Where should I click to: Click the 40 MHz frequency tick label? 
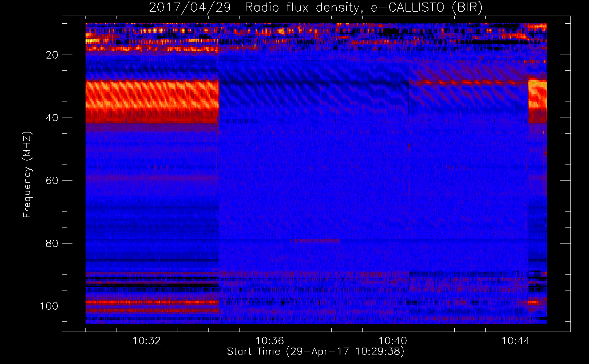pos(52,118)
